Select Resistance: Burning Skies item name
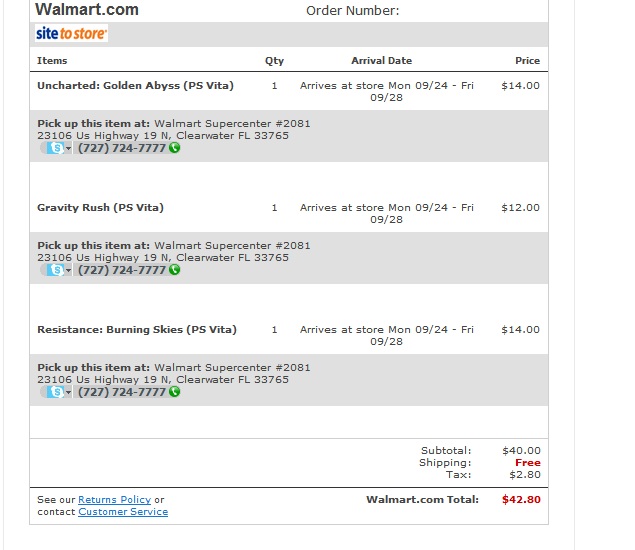The image size is (635, 550). (137, 329)
